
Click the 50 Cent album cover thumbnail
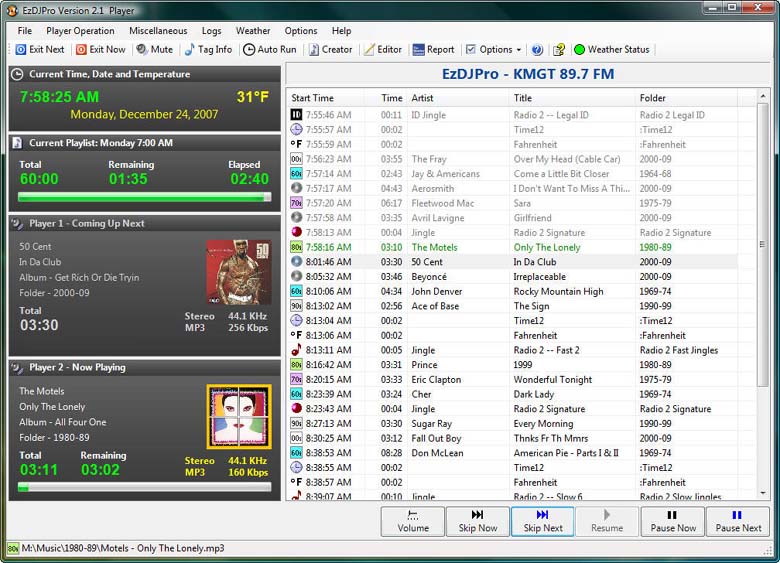(x=239, y=273)
